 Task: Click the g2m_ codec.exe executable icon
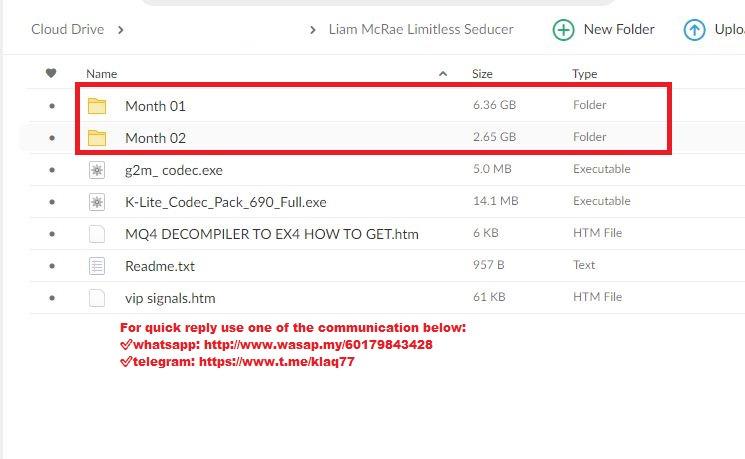[97, 170]
